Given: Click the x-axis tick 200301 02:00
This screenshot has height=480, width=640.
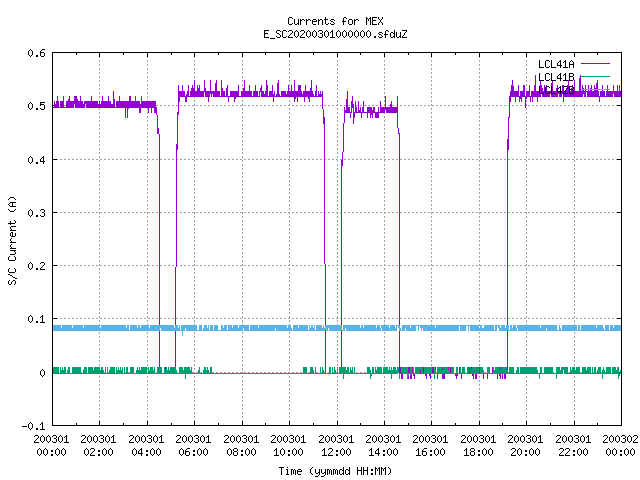Looking at the screenshot, I should click(x=98, y=446).
